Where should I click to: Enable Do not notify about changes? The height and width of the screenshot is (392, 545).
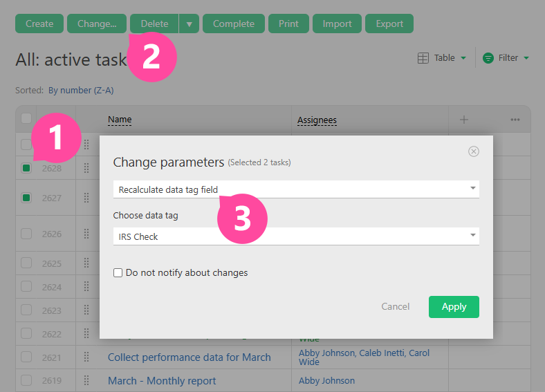(x=118, y=273)
